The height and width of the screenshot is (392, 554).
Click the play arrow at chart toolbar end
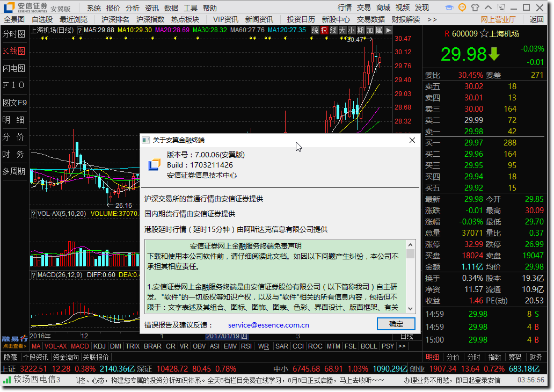[x=388, y=31]
